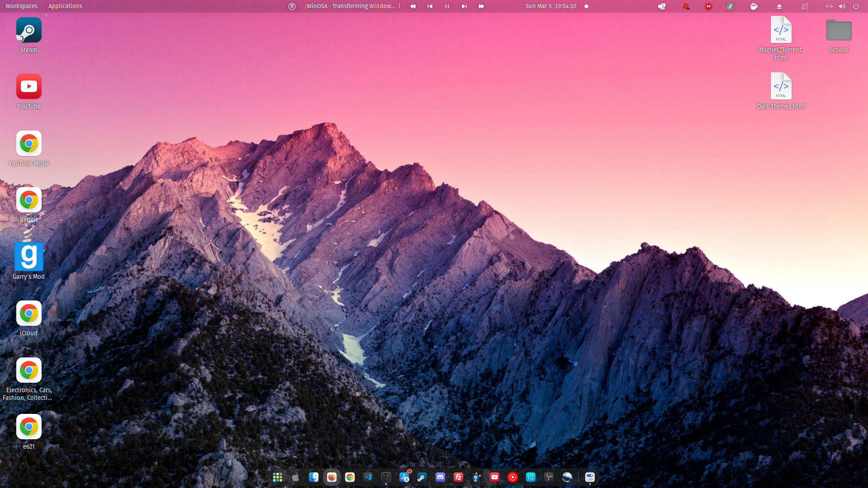Open OBS Studio in the dock
The image size is (868, 488).
coord(549,477)
